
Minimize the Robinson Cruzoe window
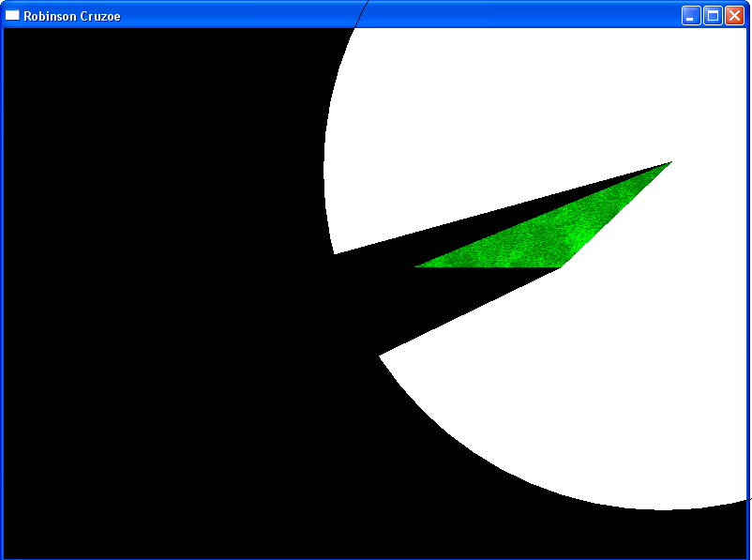point(691,15)
